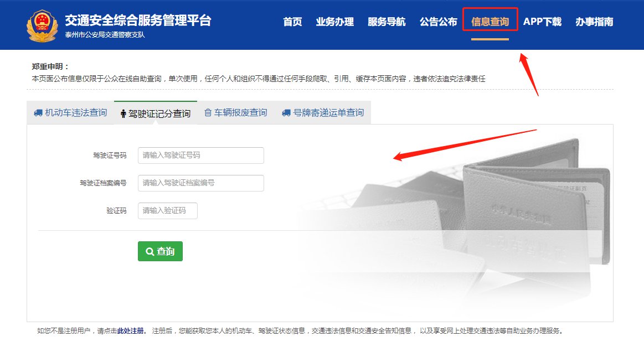This screenshot has width=644, height=352.
Task: Switch to the 号牌寄递运单查询 tab label
Action: tap(328, 113)
